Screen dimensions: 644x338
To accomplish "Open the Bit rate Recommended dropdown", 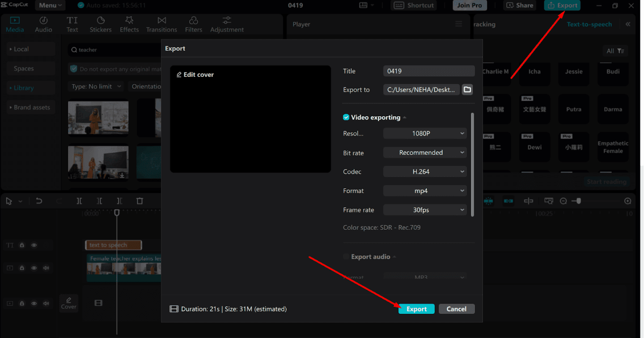I will [425, 152].
